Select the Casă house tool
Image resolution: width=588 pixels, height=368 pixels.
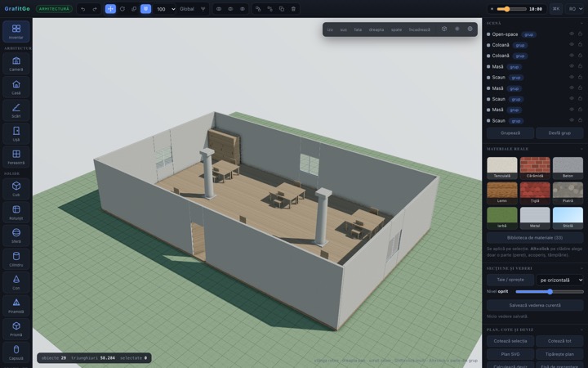pos(16,88)
